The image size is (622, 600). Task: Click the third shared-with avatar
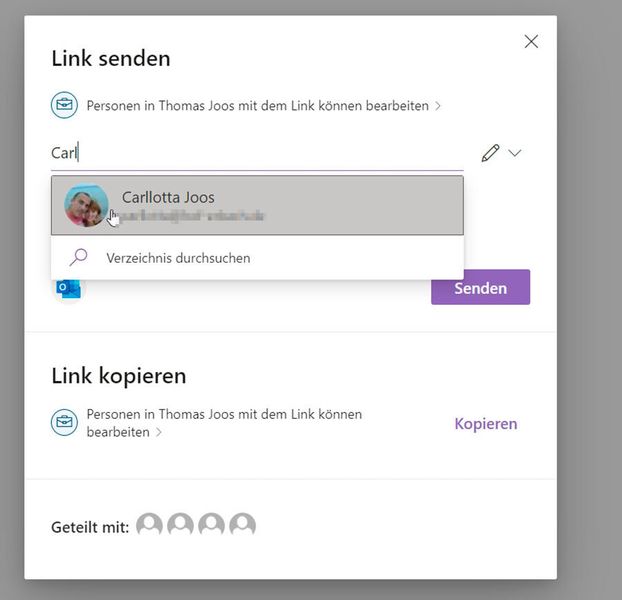click(211, 526)
